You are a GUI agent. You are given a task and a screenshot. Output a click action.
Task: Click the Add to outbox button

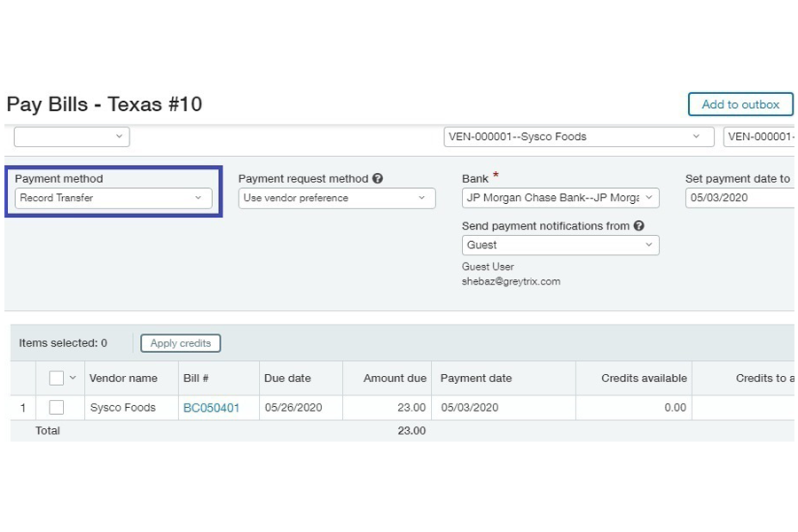[739, 105]
